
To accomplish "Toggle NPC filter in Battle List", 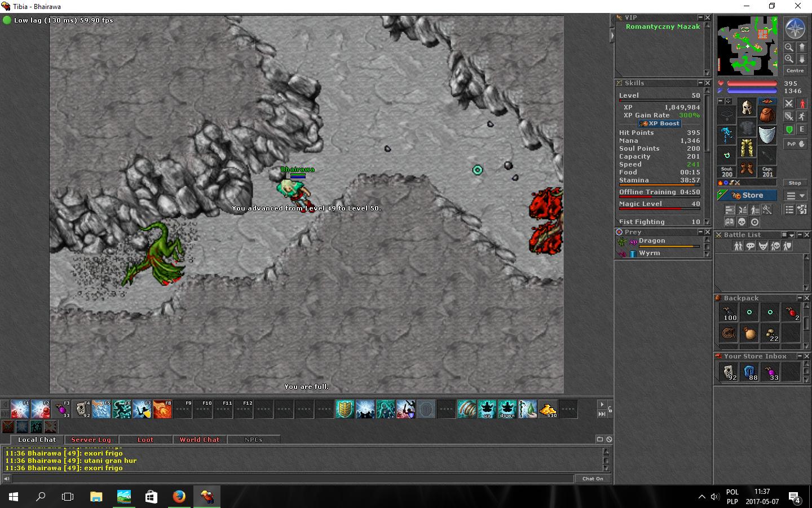I will tap(751, 246).
